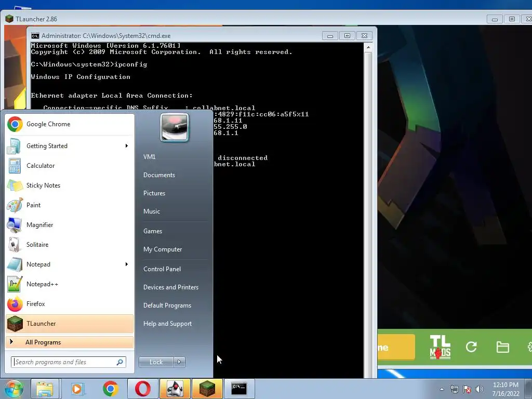Switch to TLauncher grass block taskbar button
This screenshot has width=532, height=399.
(x=207, y=389)
